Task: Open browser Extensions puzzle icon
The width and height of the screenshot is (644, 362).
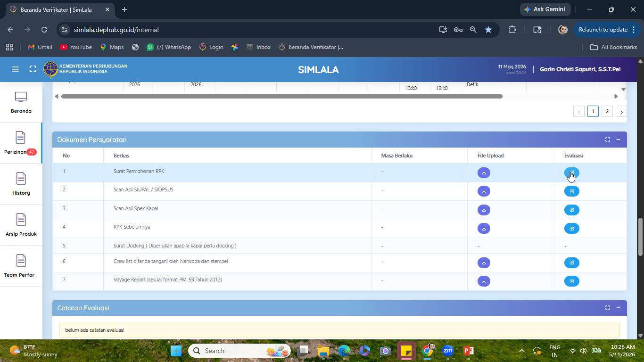Action: (512, 30)
